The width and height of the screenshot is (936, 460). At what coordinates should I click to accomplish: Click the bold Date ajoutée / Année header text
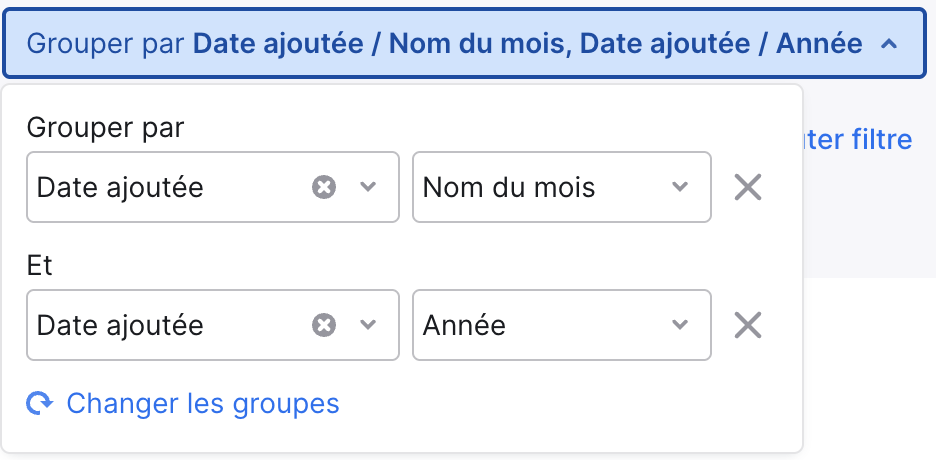(x=721, y=44)
